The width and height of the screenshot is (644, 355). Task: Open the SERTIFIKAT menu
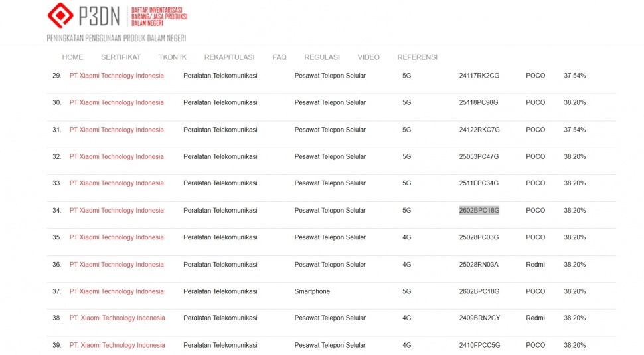pos(121,57)
